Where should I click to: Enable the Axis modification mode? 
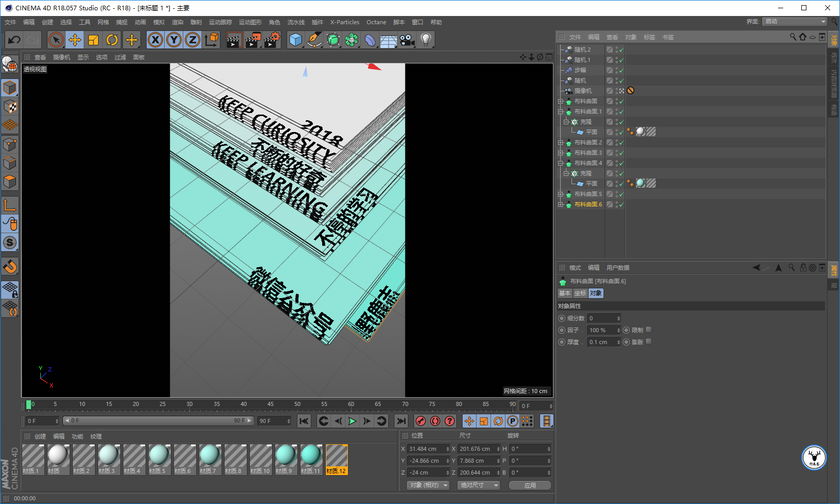pos(10,205)
